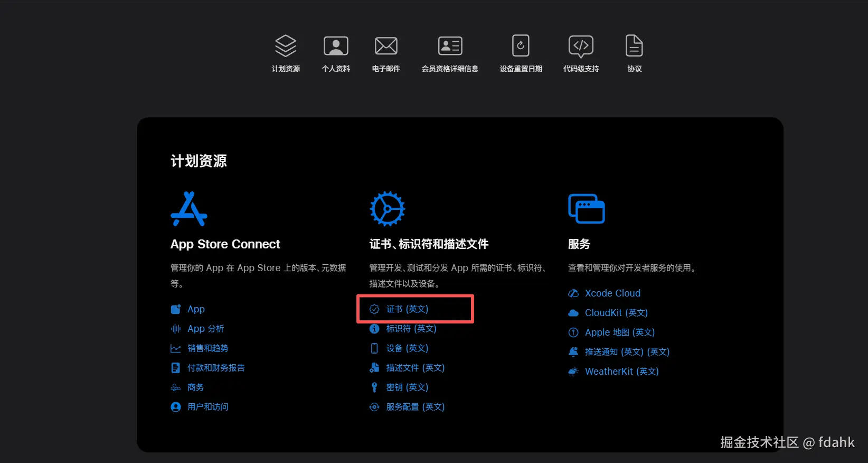
Task: Click the 电子邮件 envelope icon
Action: pyautogui.click(x=386, y=46)
